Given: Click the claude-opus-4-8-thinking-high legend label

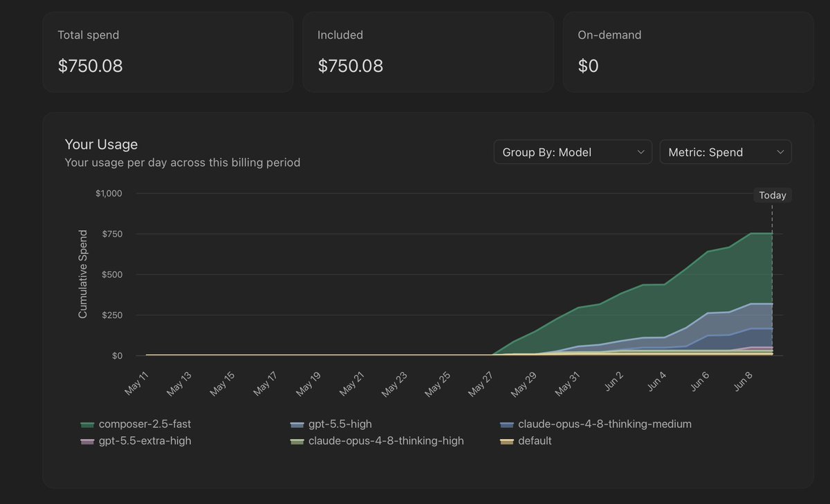Looking at the screenshot, I should (x=386, y=440).
